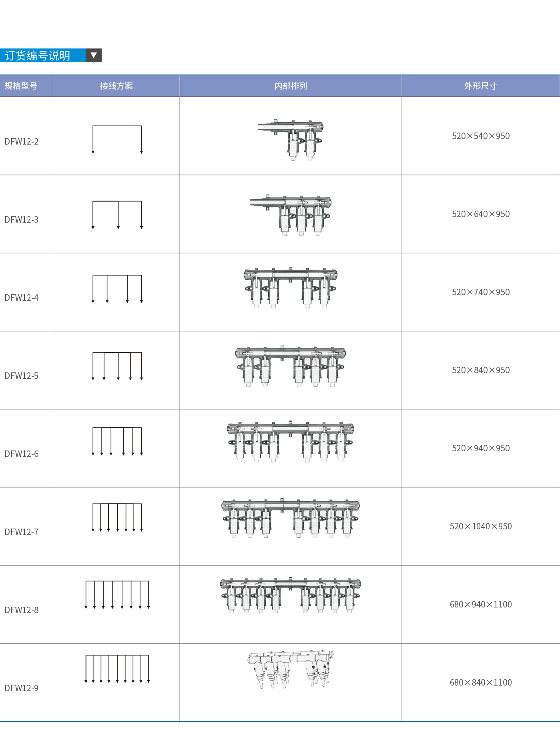Image resolution: width=560 pixels, height=730 pixels.
Task: Select the DFW12-4 internal arrangement picture
Action: (x=291, y=288)
